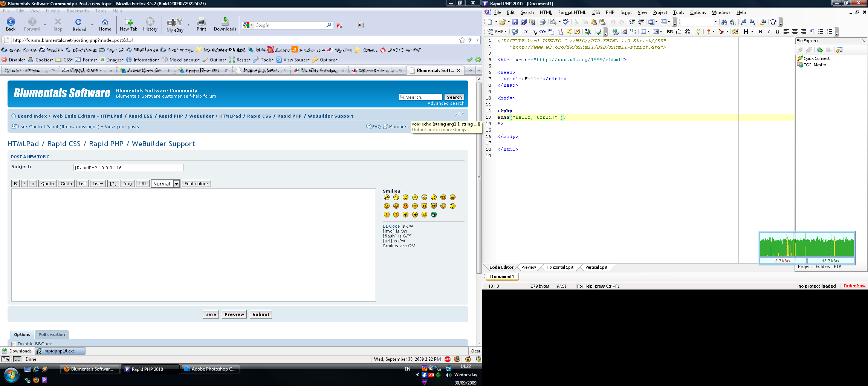Tick the Disable BBCode checkbox
868x386 pixels.
14,344
